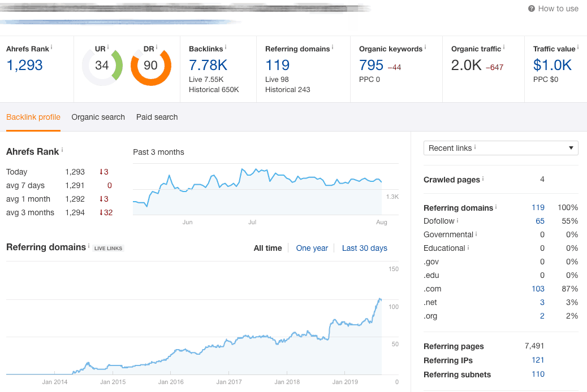The image size is (587, 392).
Task: Click the "Live 98" referring domains text
Action: click(x=277, y=79)
